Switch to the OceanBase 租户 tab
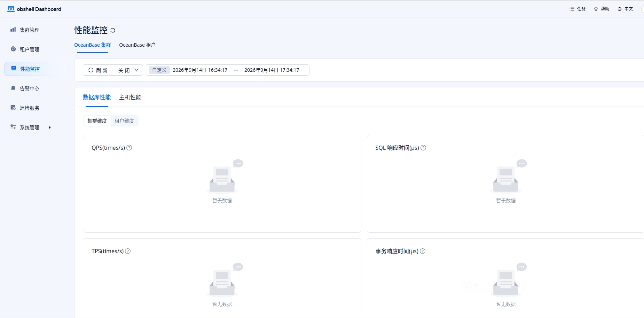Image resolution: width=644 pixels, height=318 pixels. (137, 45)
